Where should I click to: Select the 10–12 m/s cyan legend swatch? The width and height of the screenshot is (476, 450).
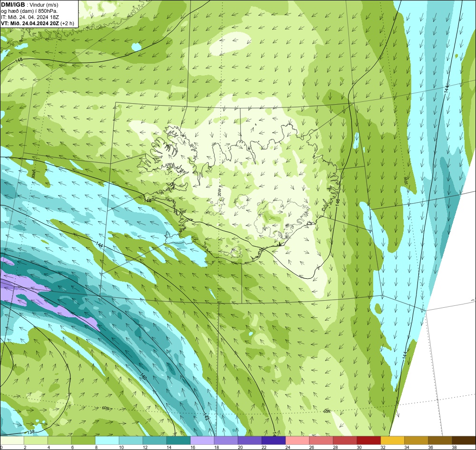pos(131,440)
